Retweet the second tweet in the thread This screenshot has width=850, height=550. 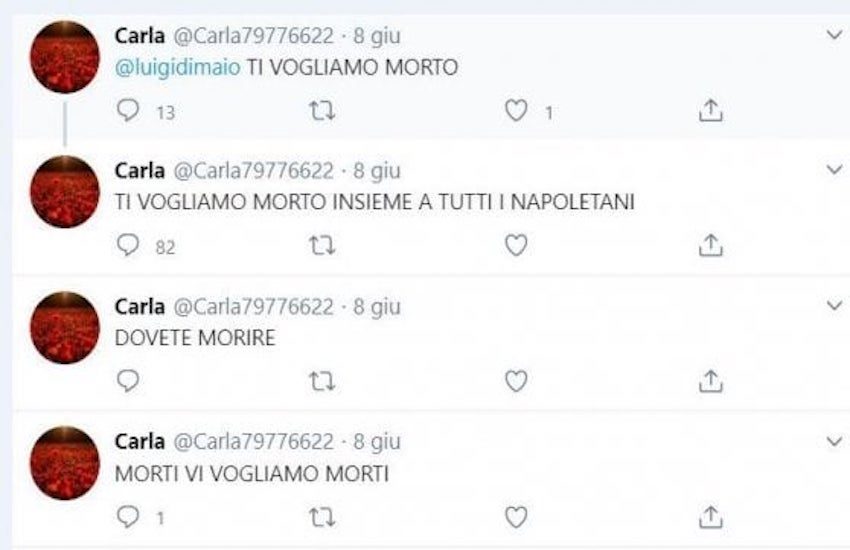(322, 246)
